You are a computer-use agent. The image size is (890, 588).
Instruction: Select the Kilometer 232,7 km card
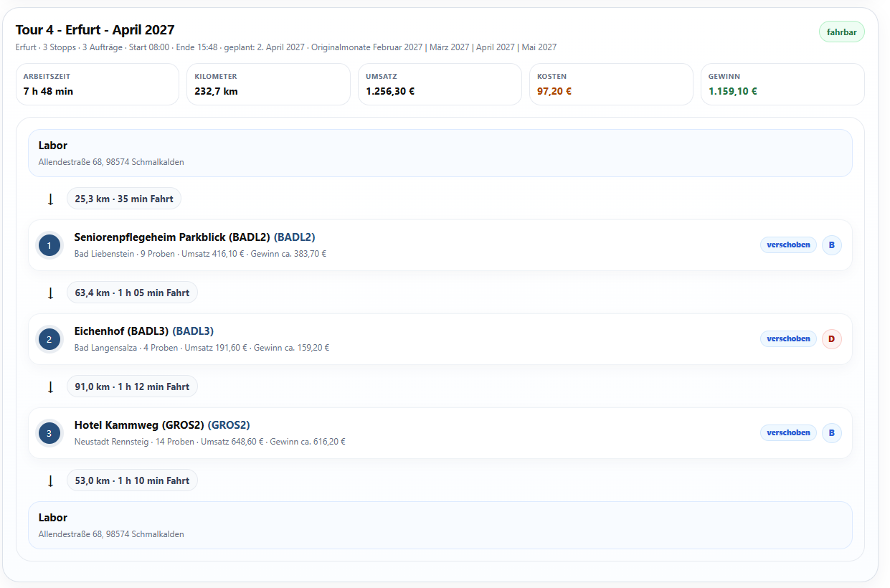268,85
